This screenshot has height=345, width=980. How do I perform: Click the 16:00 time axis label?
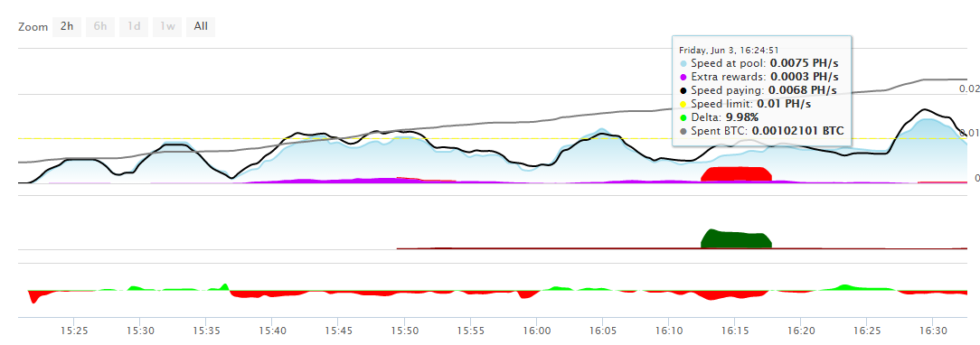coord(537,330)
